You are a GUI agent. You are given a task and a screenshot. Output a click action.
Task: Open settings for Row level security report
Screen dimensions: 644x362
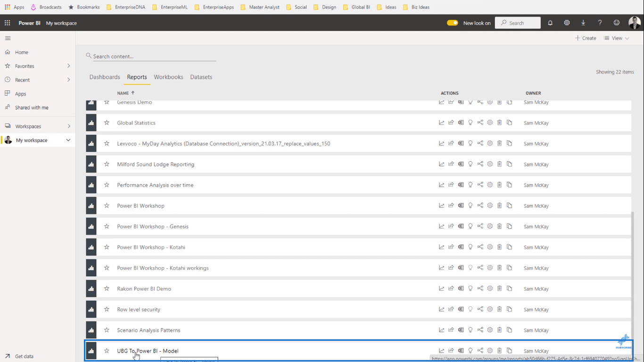[490, 309]
